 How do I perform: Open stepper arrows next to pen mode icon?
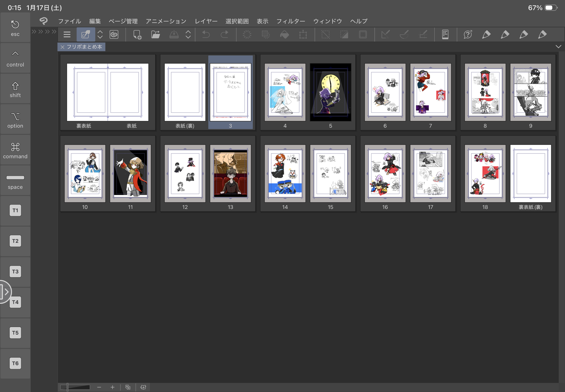(x=100, y=34)
